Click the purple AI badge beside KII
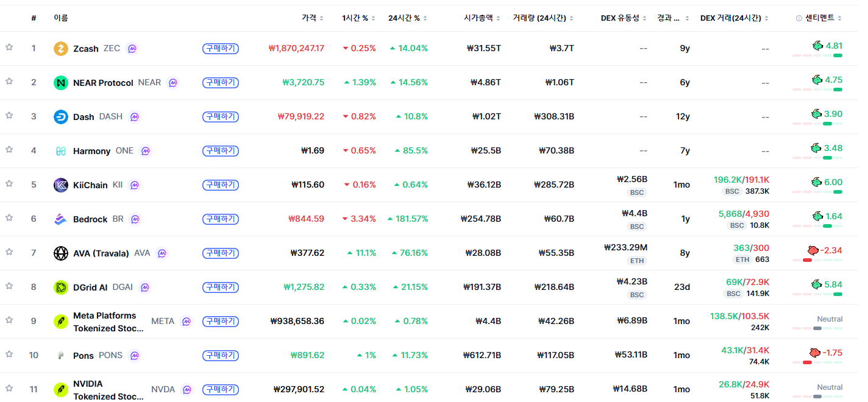868x402 pixels. [x=134, y=185]
